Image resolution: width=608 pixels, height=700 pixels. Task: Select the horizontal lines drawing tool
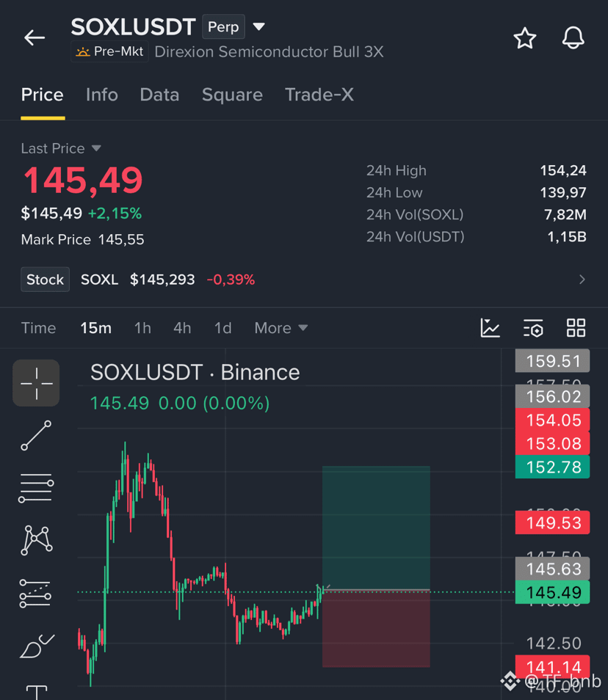coord(36,487)
